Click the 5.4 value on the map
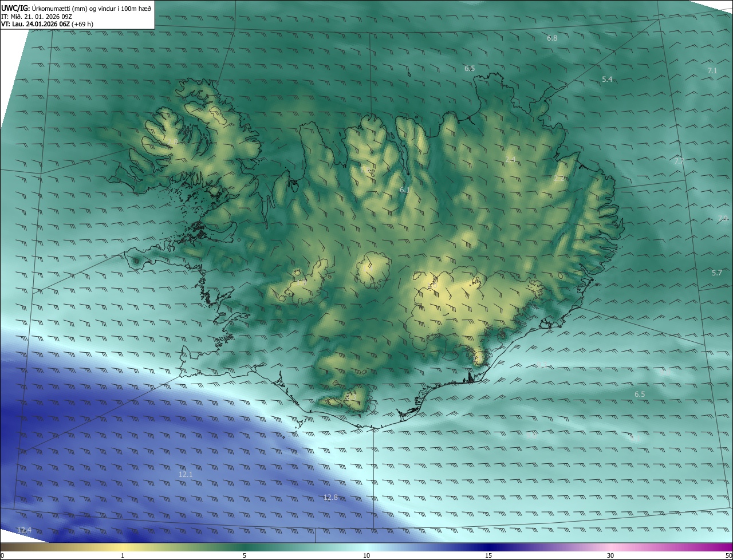733x560 pixels. tap(608, 79)
